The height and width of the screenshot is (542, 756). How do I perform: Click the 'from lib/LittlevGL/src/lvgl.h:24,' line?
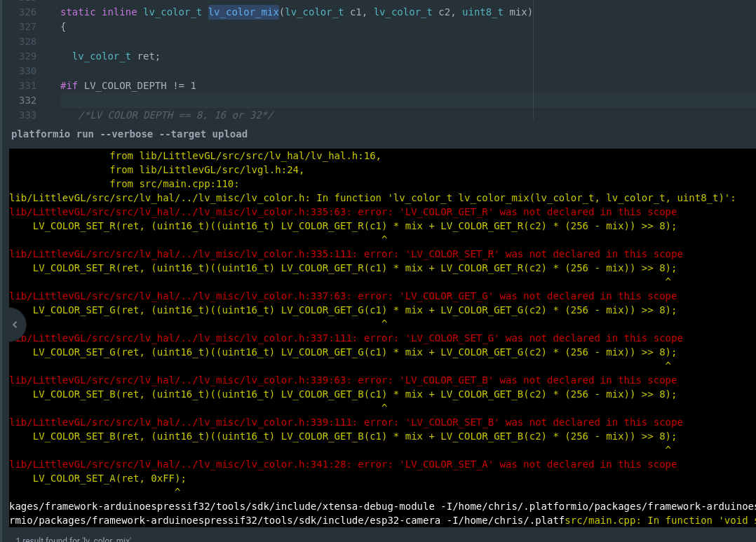[x=207, y=170]
